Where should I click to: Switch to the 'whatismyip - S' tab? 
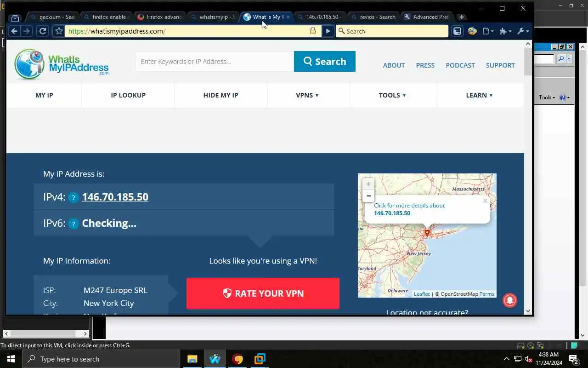click(x=213, y=17)
